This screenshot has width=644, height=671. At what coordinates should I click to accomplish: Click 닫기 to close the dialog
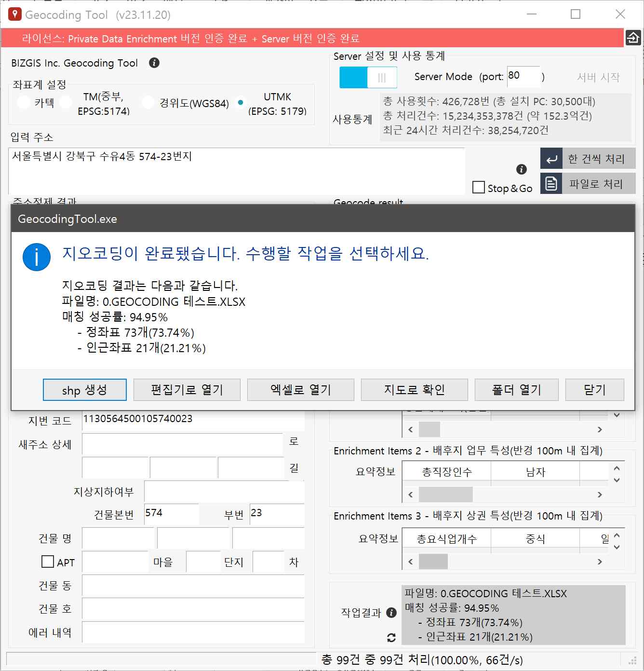point(595,390)
